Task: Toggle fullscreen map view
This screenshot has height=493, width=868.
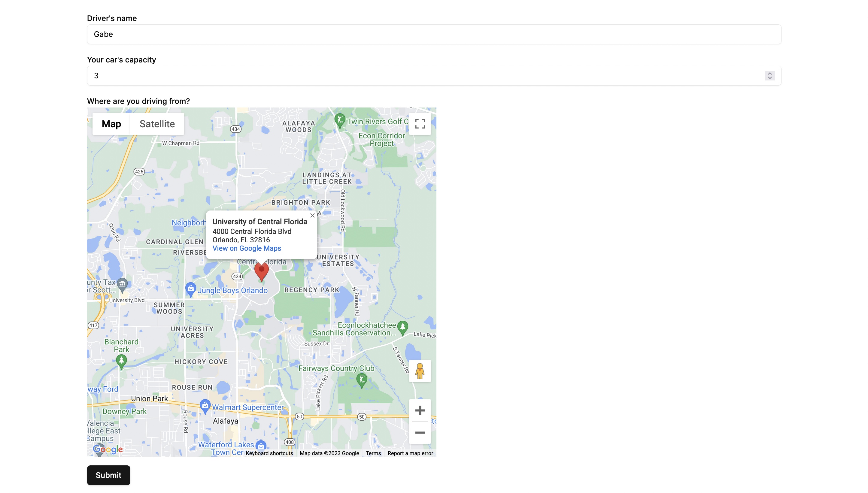Action: tap(420, 124)
